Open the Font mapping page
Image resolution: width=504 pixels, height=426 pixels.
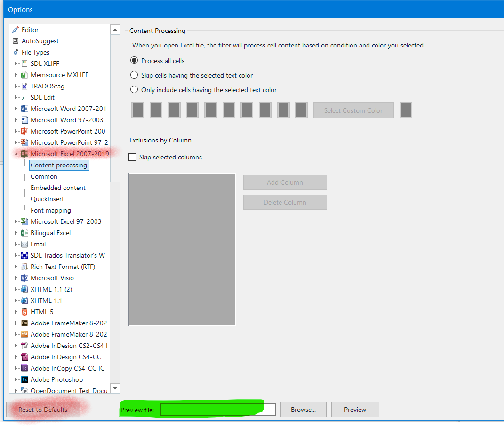tap(51, 210)
